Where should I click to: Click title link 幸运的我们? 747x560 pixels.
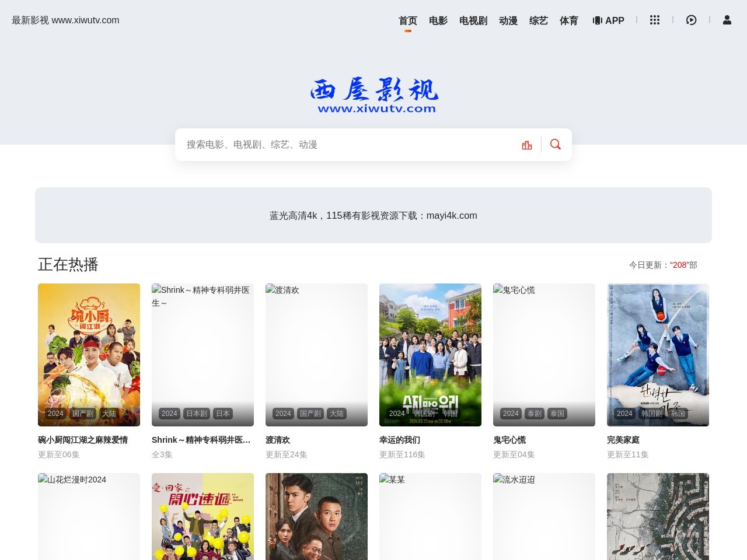coord(400,440)
